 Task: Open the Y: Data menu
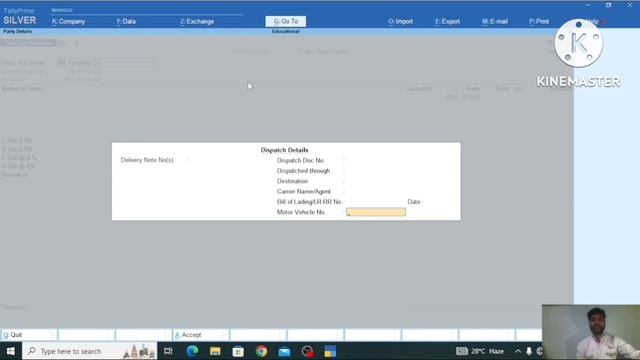(x=126, y=21)
